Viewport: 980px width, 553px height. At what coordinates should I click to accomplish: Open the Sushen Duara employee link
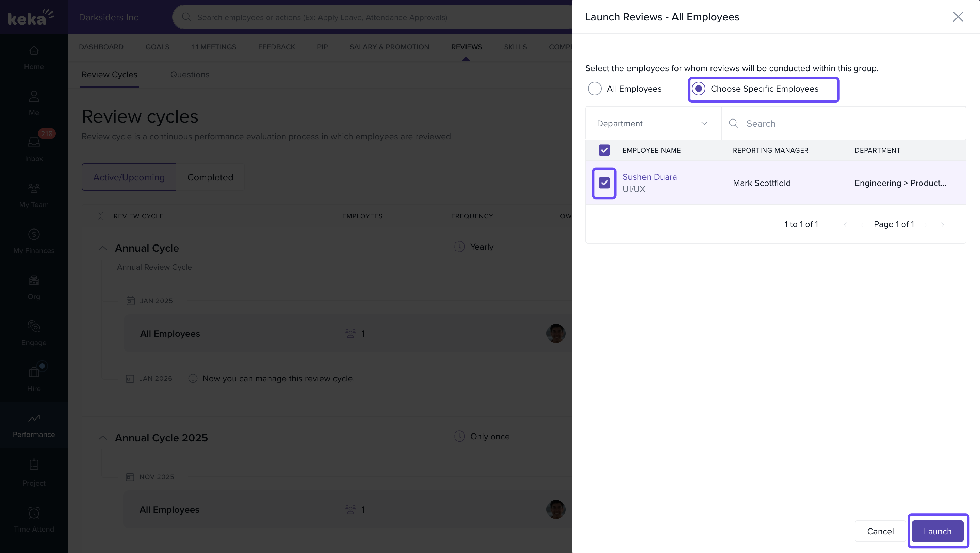(x=649, y=177)
